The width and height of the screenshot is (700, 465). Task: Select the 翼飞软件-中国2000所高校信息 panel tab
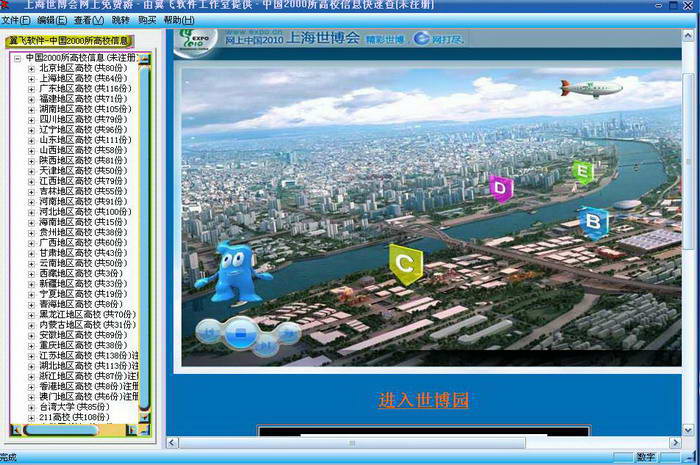[69, 41]
